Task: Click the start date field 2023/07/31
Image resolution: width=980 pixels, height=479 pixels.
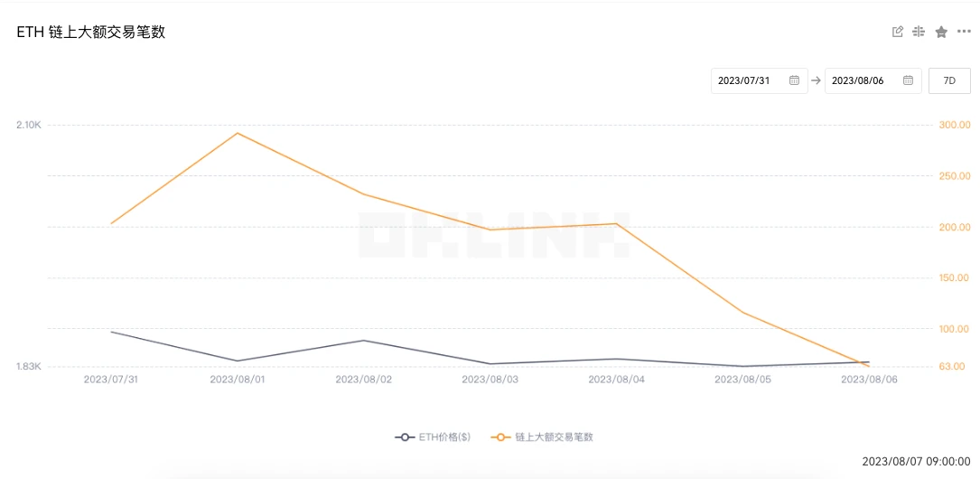Action: tap(744, 80)
